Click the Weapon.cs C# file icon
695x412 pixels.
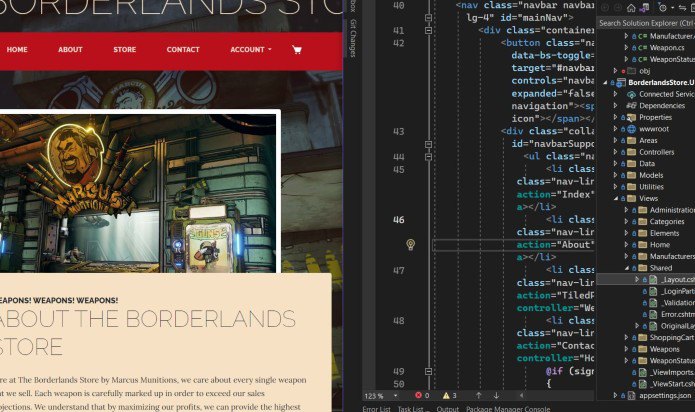[x=643, y=48]
